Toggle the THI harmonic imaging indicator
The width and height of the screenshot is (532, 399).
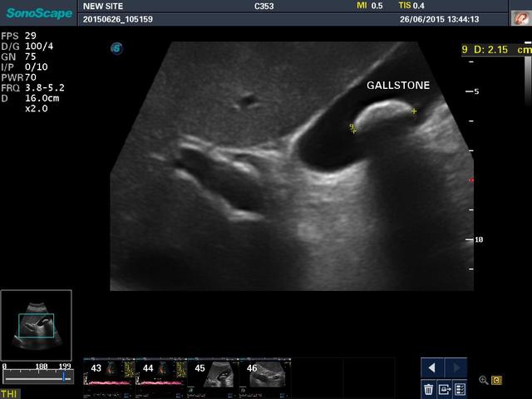click(x=10, y=393)
